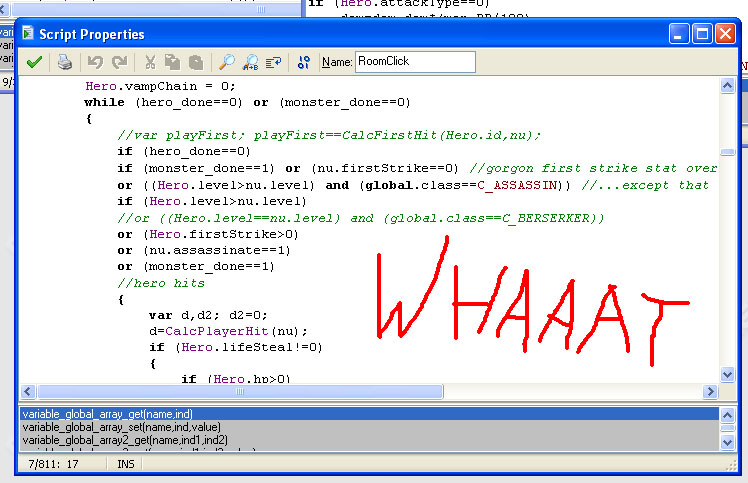Print the script via printer icon
The height and width of the screenshot is (483, 748).
[x=64, y=62]
